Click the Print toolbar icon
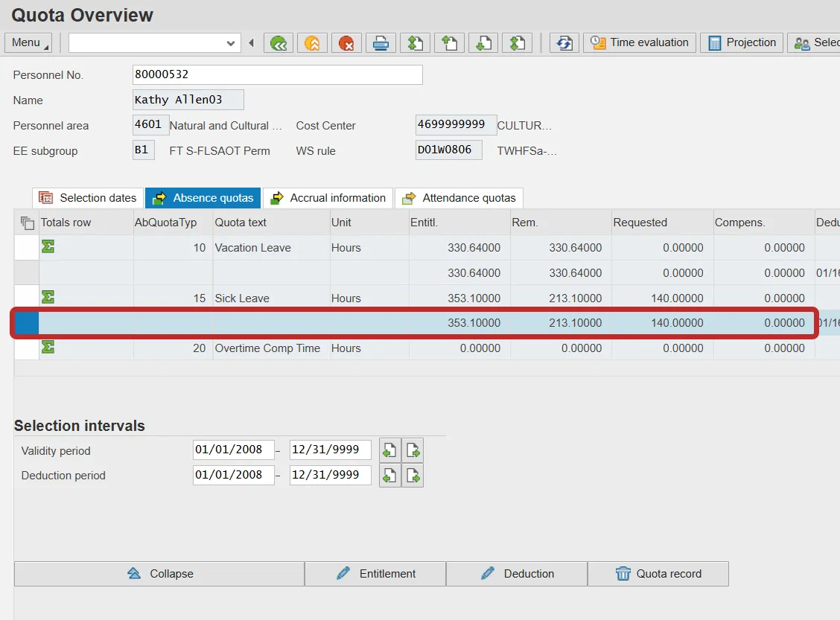840x620 pixels. [381, 43]
